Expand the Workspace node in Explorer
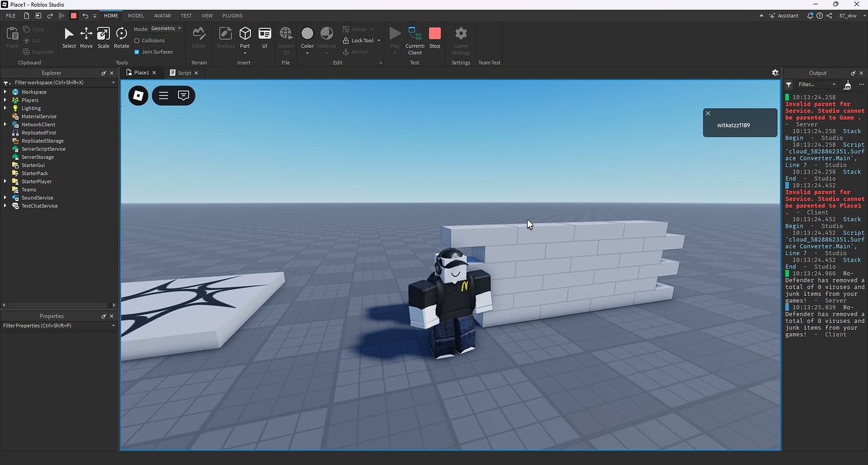This screenshot has width=868, height=465. [x=6, y=91]
